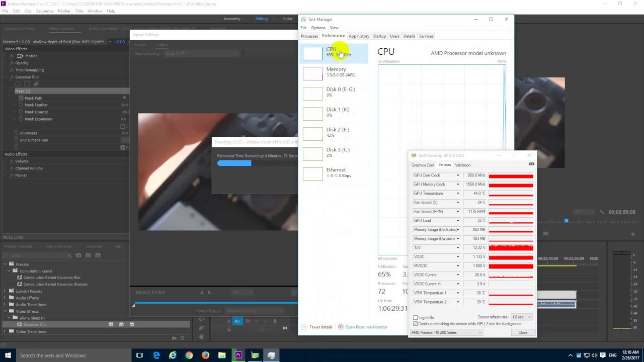This screenshot has width=644, height=362.
Task: Toggle the Mask Opacity stopwatch icon
Action: 21,112
